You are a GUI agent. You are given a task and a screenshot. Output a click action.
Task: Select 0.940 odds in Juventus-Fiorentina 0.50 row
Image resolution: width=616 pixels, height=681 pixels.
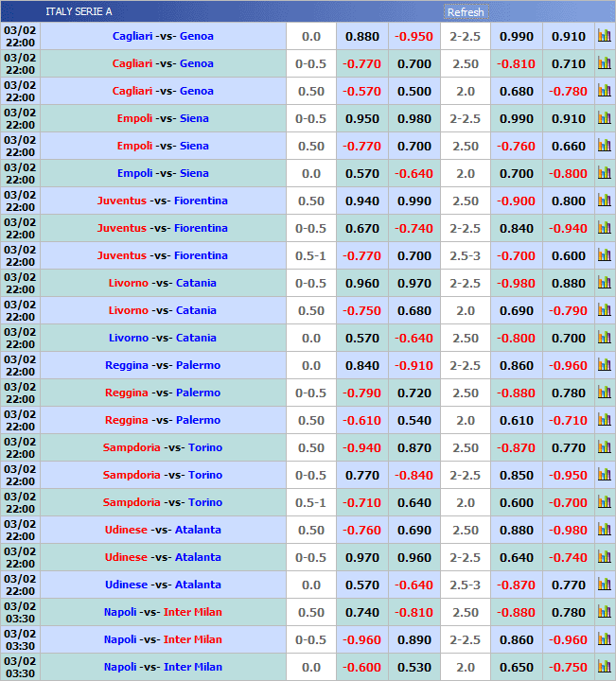[x=361, y=201]
